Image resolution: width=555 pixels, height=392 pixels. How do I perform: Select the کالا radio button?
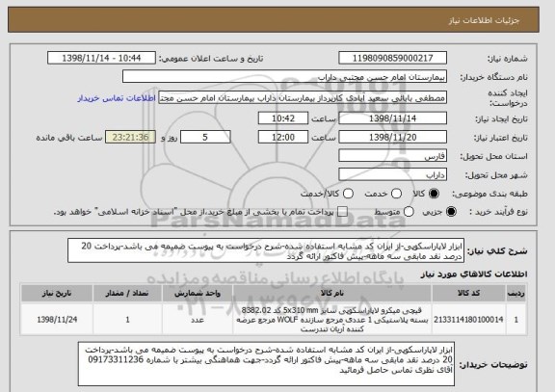(434, 194)
